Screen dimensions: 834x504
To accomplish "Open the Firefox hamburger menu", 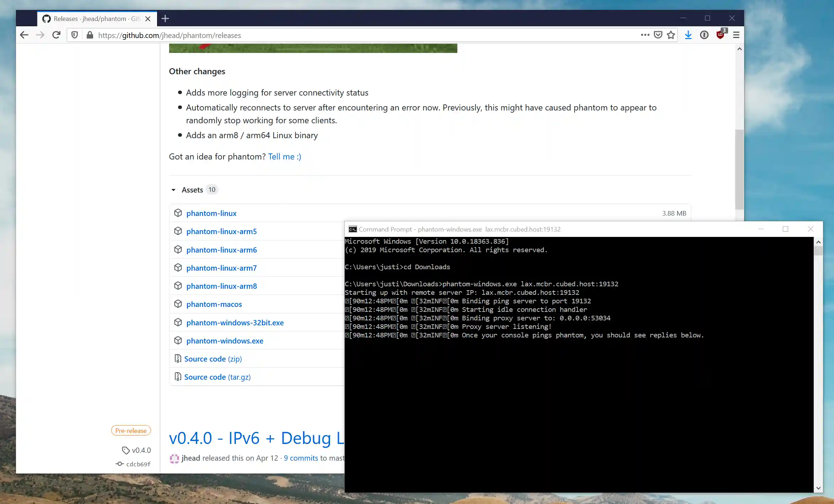I will 736,35.
